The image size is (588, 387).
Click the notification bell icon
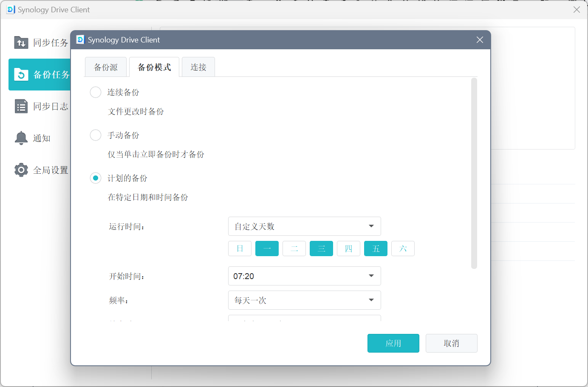(21, 138)
